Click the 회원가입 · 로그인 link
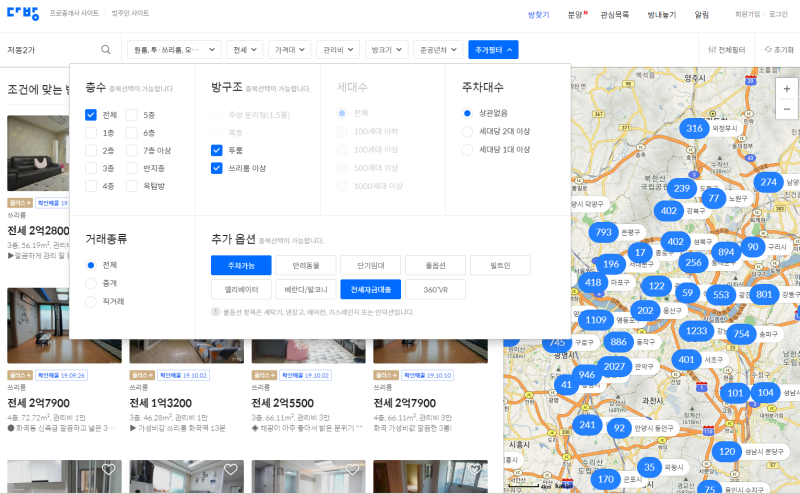This screenshot has width=800, height=494. 761,14
